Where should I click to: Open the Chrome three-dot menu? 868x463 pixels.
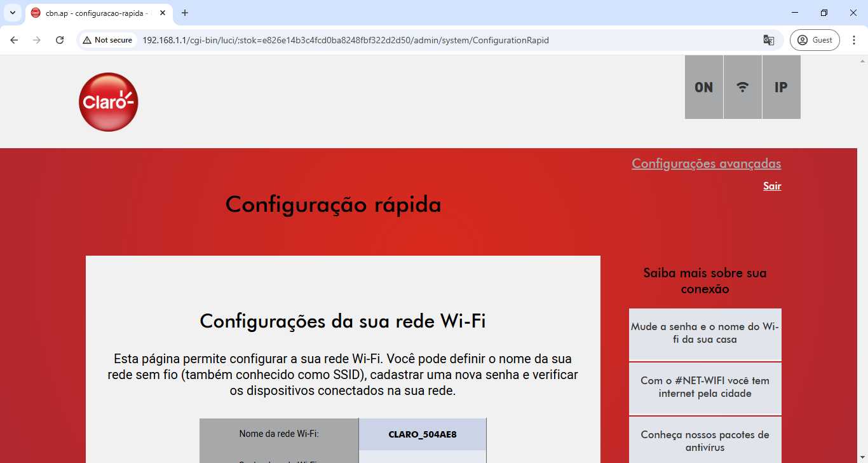(x=854, y=39)
